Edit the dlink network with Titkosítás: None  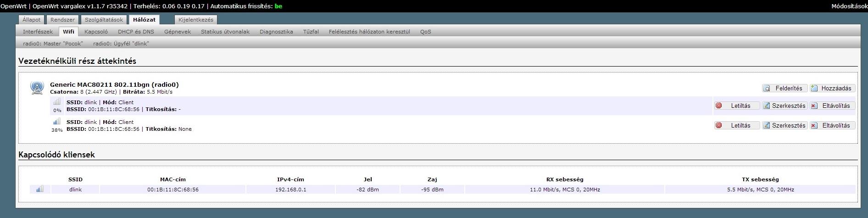(x=784, y=125)
